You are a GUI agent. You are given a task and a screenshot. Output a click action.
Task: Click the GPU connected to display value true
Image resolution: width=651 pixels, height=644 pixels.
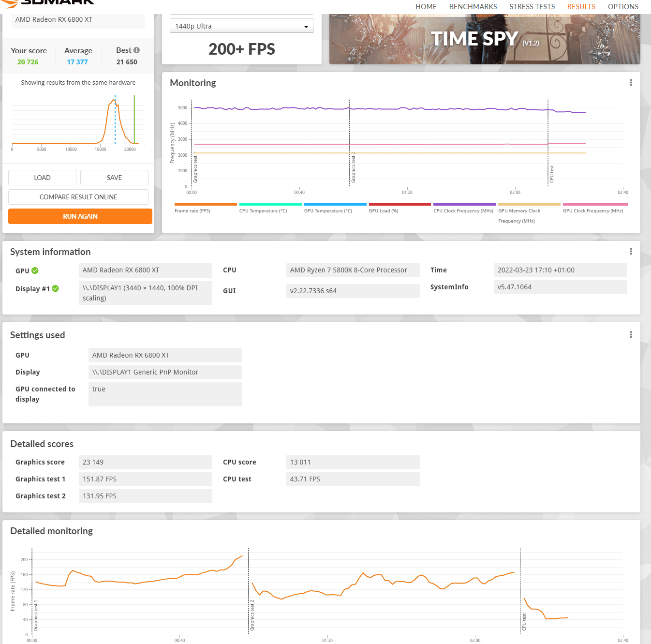coord(165,394)
